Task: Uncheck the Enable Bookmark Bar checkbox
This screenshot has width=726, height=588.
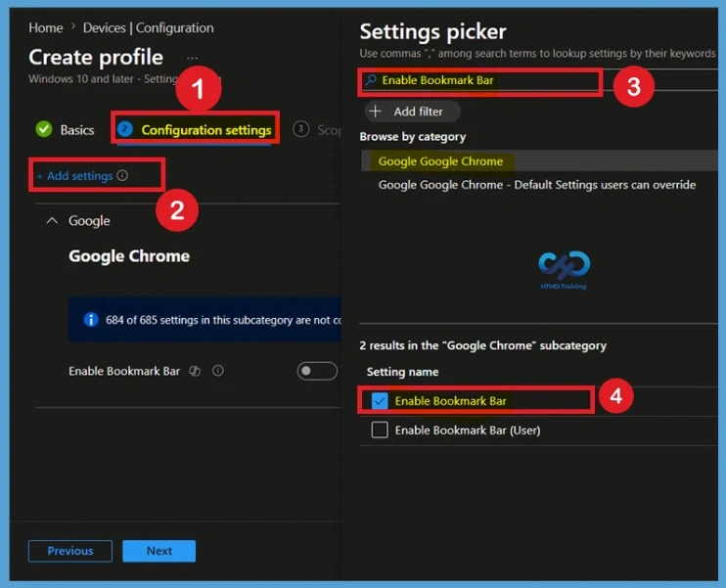Action: (380, 401)
